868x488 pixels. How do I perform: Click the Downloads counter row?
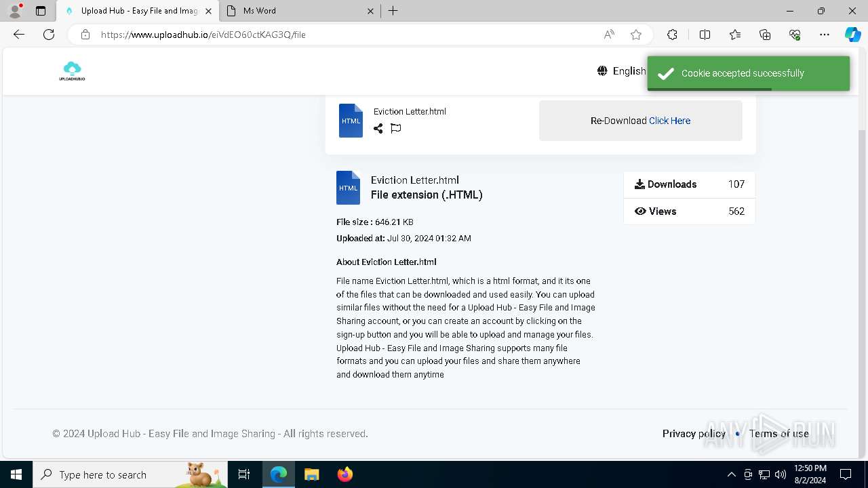pos(689,184)
